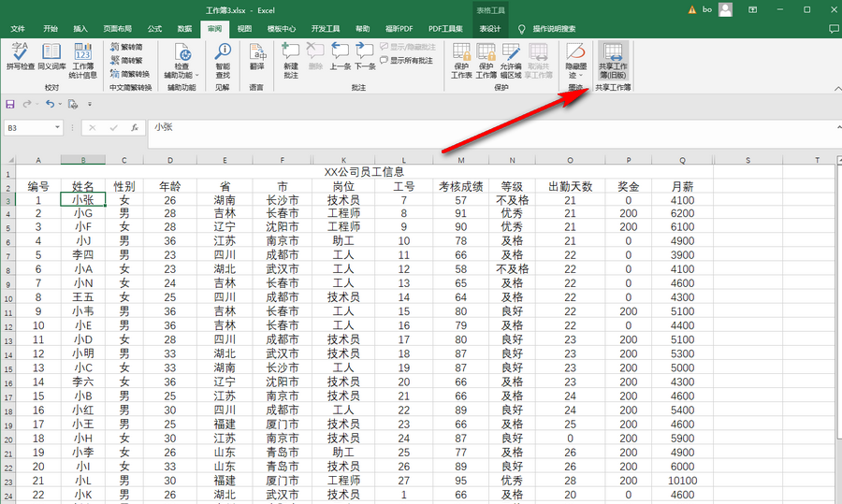Image resolution: width=842 pixels, height=504 pixels.
Task: Switch to the 数据 ribbon tab
Action: coord(184,29)
